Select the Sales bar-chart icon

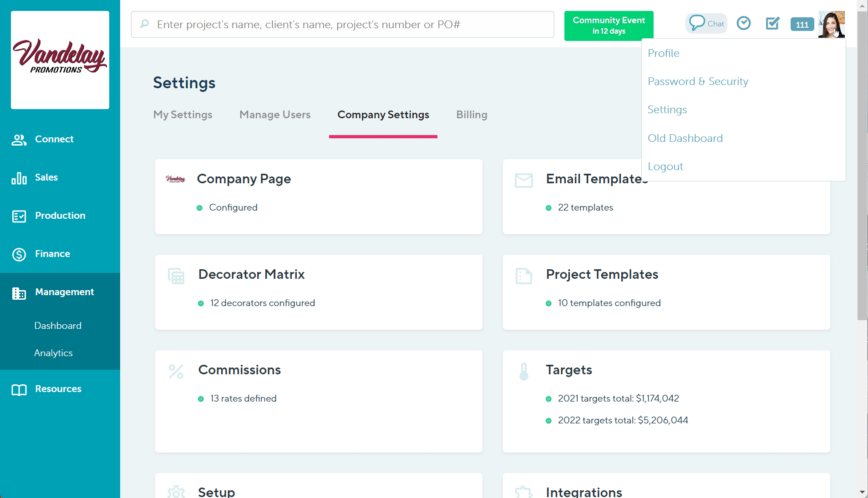pyautogui.click(x=19, y=178)
